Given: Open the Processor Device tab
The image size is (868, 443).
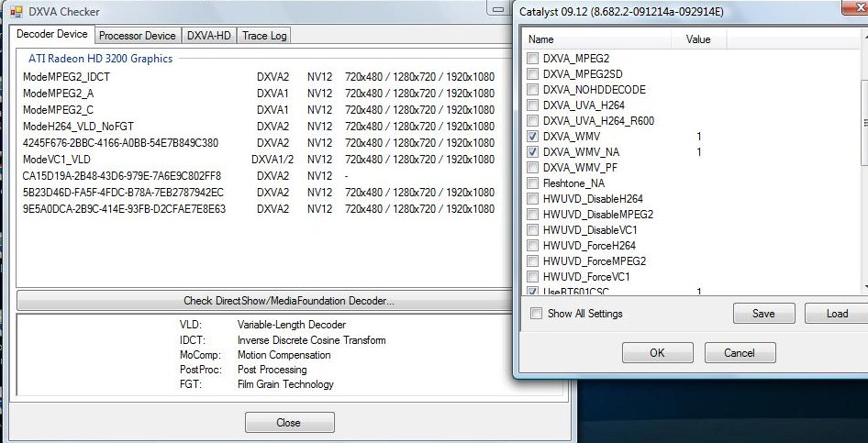Looking at the screenshot, I should pos(138,36).
